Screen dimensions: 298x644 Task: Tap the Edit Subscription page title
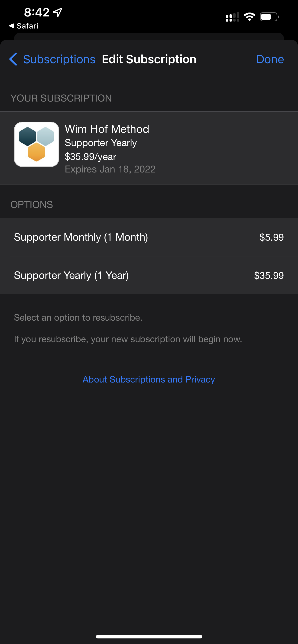(x=149, y=59)
